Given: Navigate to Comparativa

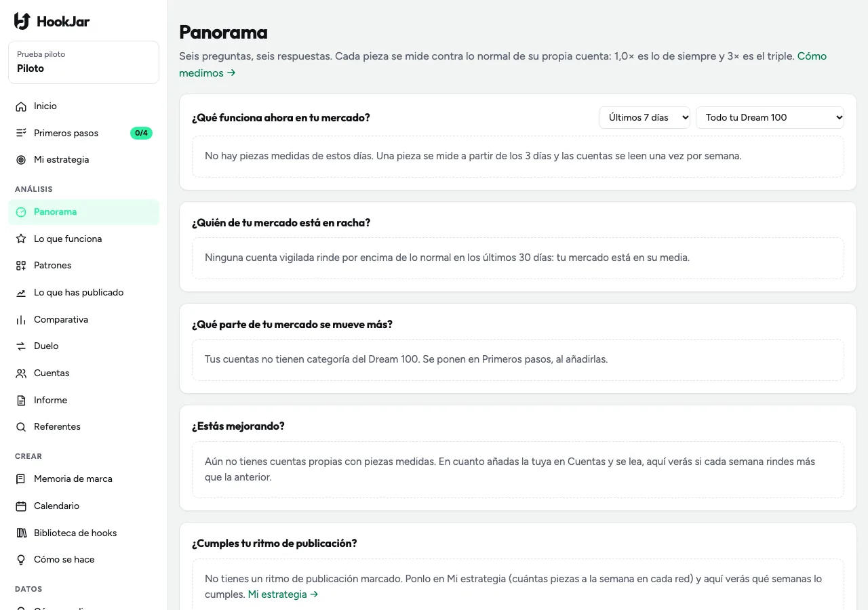Looking at the screenshot, I should [83, 319].
